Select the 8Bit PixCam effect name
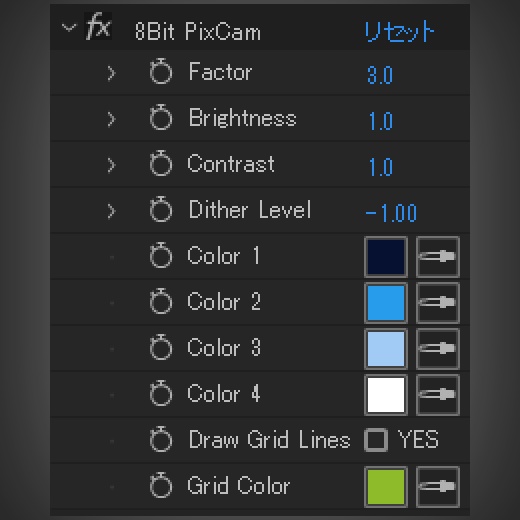This screenshot has width=520, height=520. [198, 32]
